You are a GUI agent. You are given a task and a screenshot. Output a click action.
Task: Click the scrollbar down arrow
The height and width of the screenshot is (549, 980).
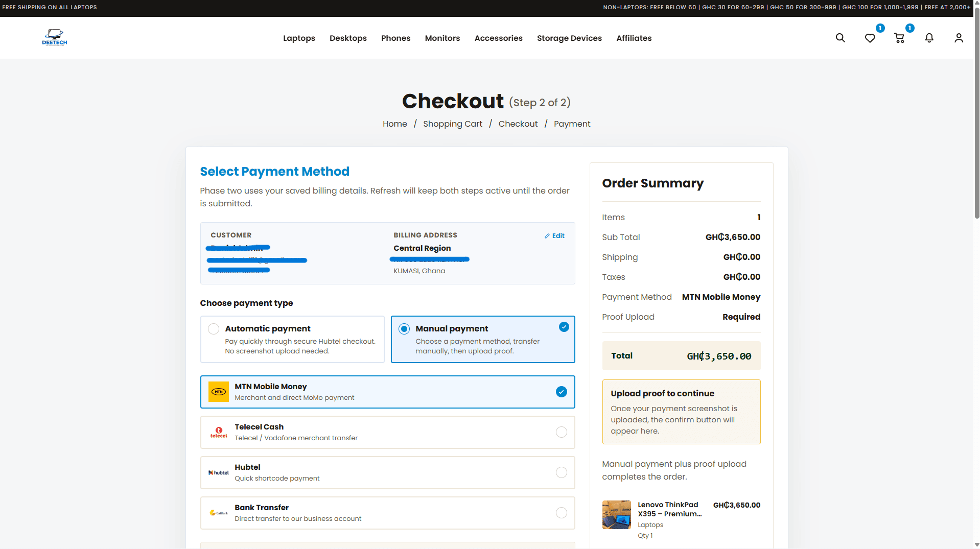976,544
